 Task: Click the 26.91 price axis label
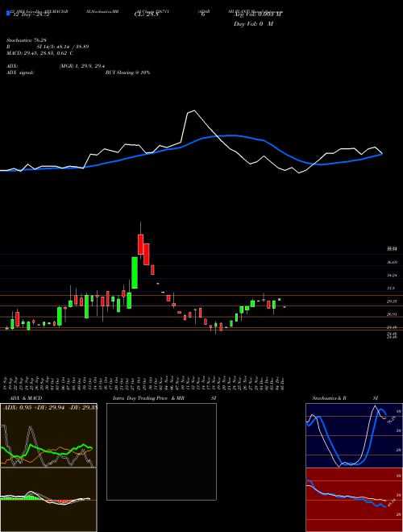(x=393, y=314)
